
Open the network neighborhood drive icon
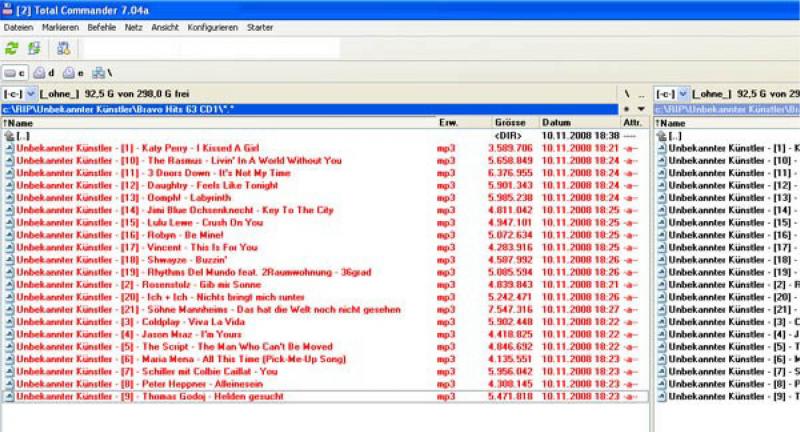point(102,73)
